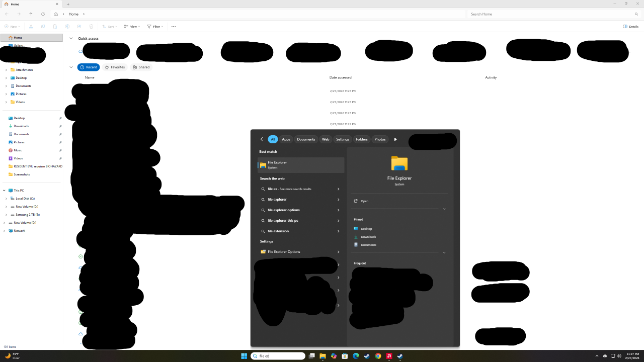Click the Up arrow navigation icon
Viewport: 644px width, 362px height.
pos(31,14)
